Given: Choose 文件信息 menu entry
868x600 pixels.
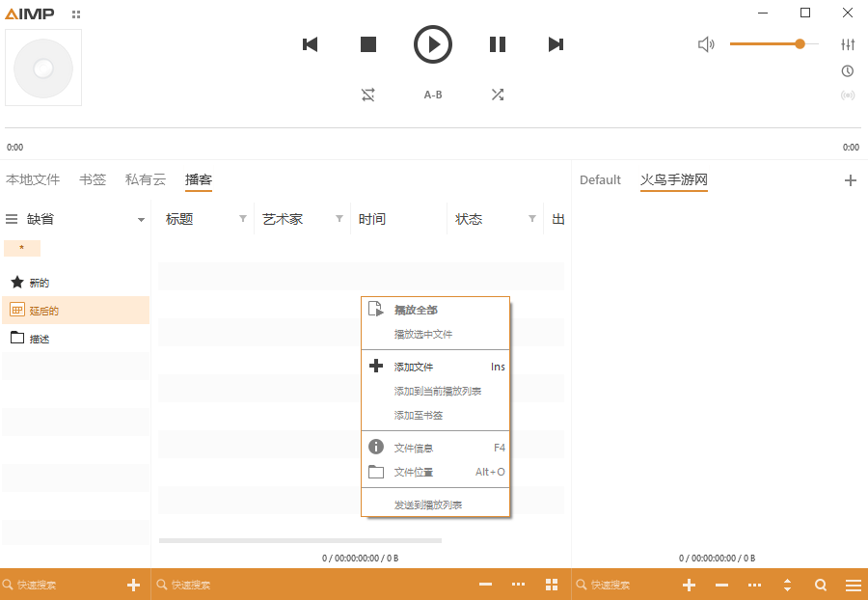Looking at the screenshot, I should 435,448.
